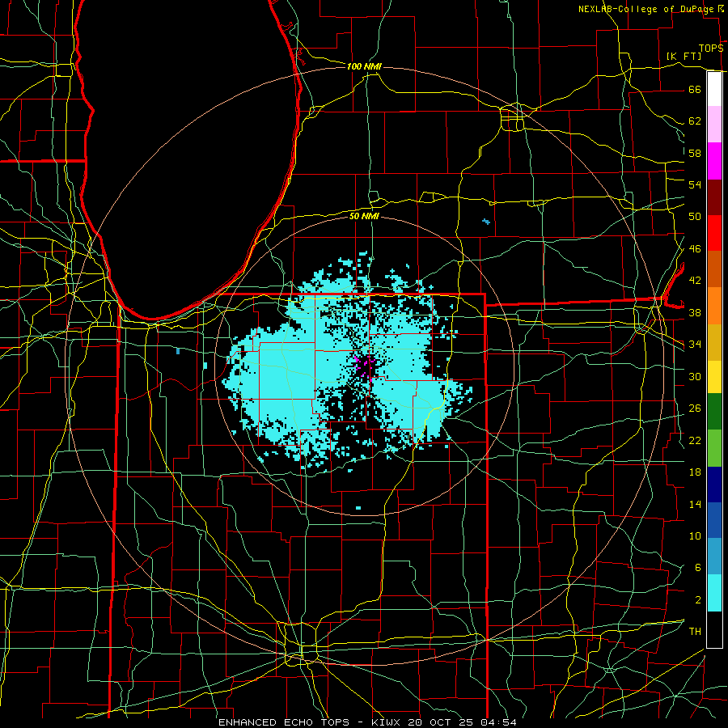This screenshot has width=728, height=728.
Task: Click the steel blue 14 legend swatch
Action: (714, 557)
